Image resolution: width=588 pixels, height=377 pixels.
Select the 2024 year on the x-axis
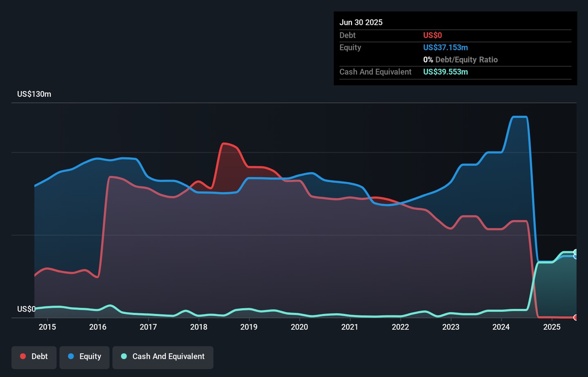click(501, 327)
